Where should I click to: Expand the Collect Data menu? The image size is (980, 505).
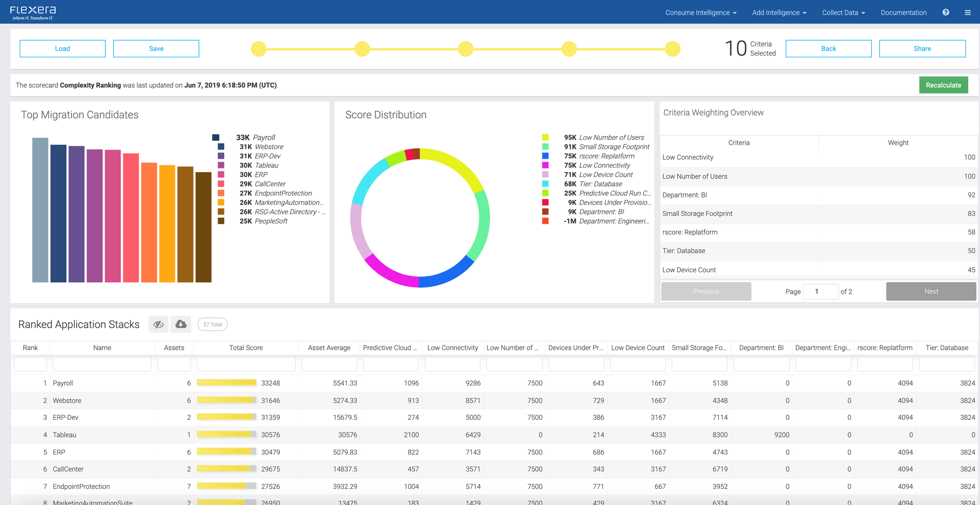click(843, 13)
